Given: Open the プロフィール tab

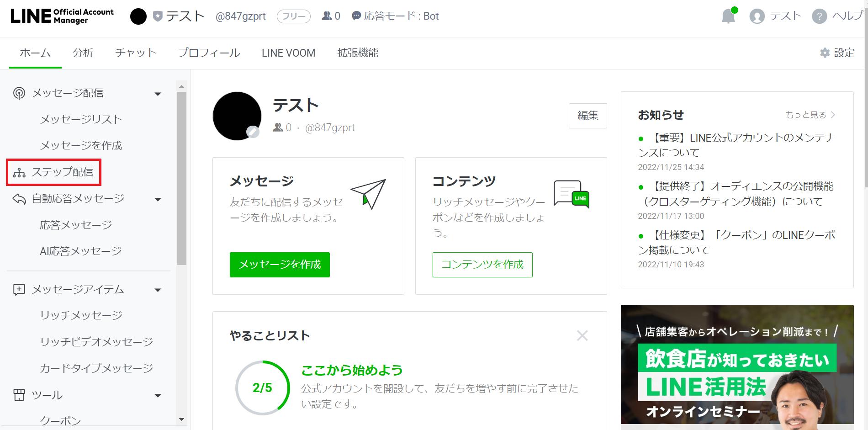Looking at the screenshot, I should (x=209, y=53).
